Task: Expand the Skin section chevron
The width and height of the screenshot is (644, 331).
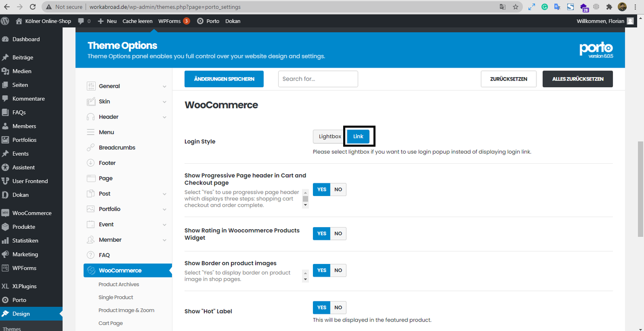Action: tap(165, 102)
